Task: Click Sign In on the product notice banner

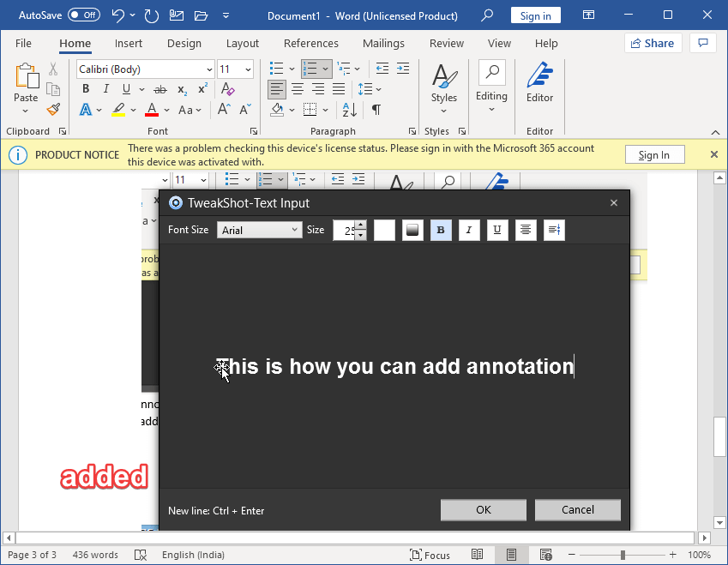Action: point(654,154)
